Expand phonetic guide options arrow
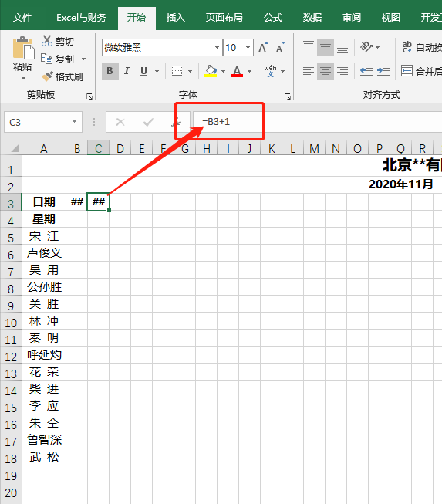The width and height of the screenshot is (442, 504). point(283,71)
